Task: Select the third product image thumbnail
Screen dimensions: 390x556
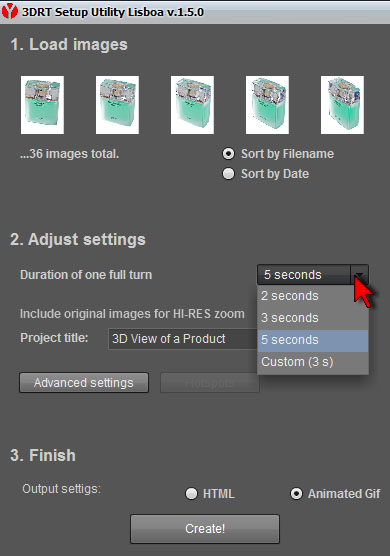Action: [192, 105]
